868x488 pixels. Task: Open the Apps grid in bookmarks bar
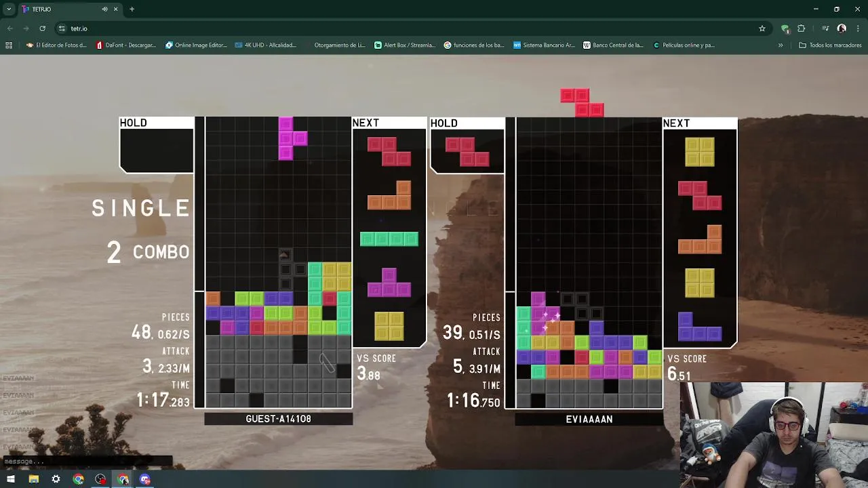coord(9,45)
